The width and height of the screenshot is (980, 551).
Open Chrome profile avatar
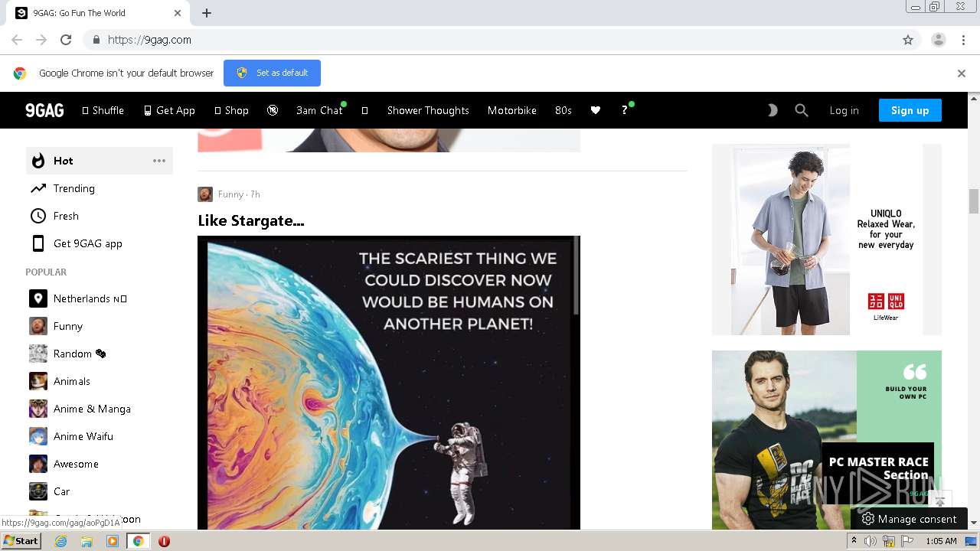939,40
